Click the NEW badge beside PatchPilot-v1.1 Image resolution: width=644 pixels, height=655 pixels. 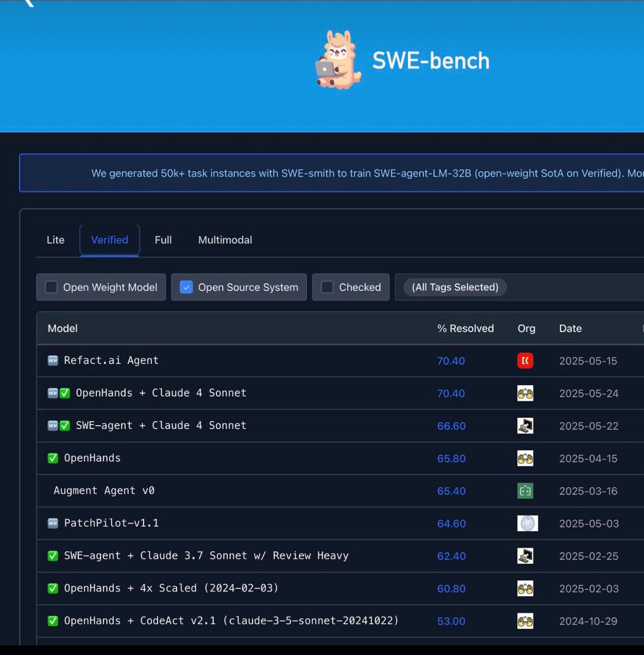pos(53,523)
